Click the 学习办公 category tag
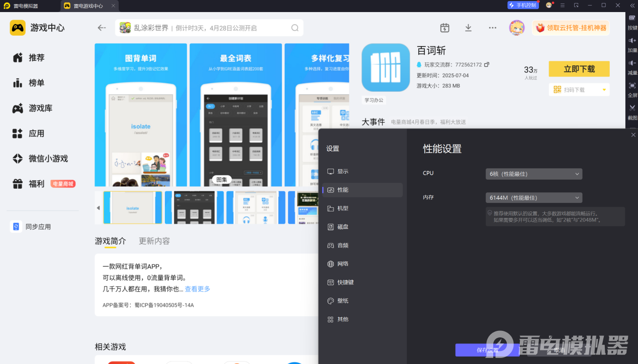 coord(374,100)
